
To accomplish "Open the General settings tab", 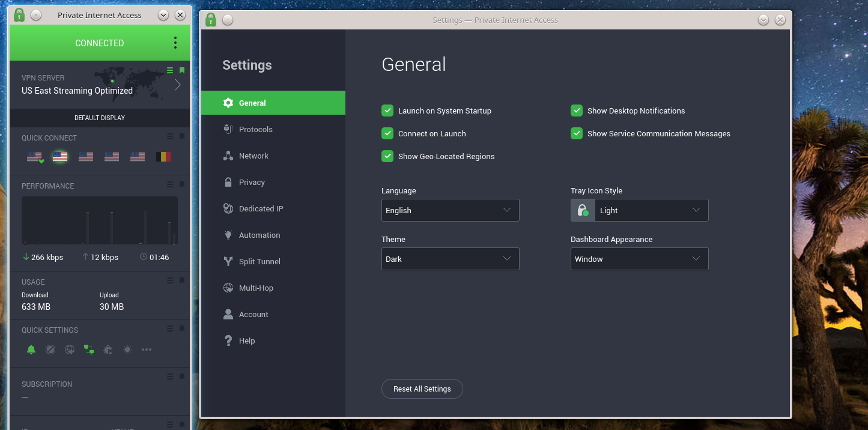I will click(x=273, y=103).
